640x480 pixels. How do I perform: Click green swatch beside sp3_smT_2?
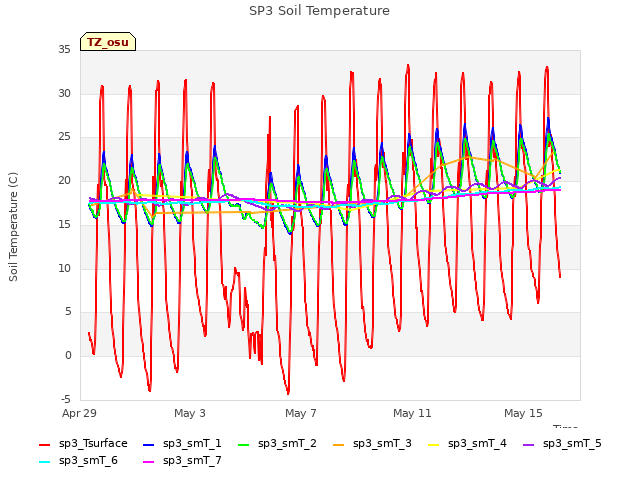243,444
